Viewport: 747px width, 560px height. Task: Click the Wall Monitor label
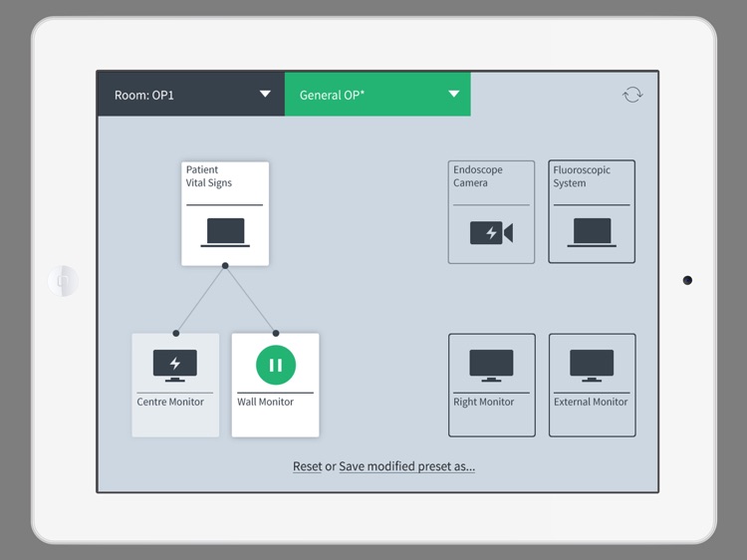coord(265,402)
